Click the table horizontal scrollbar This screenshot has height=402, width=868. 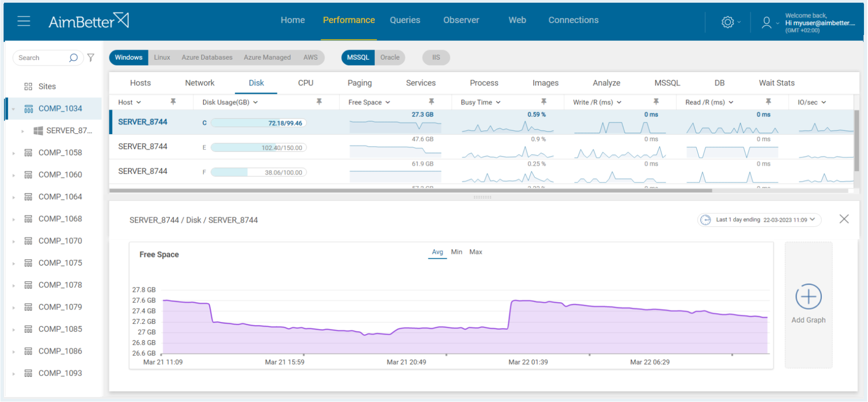tap(410, 191)
